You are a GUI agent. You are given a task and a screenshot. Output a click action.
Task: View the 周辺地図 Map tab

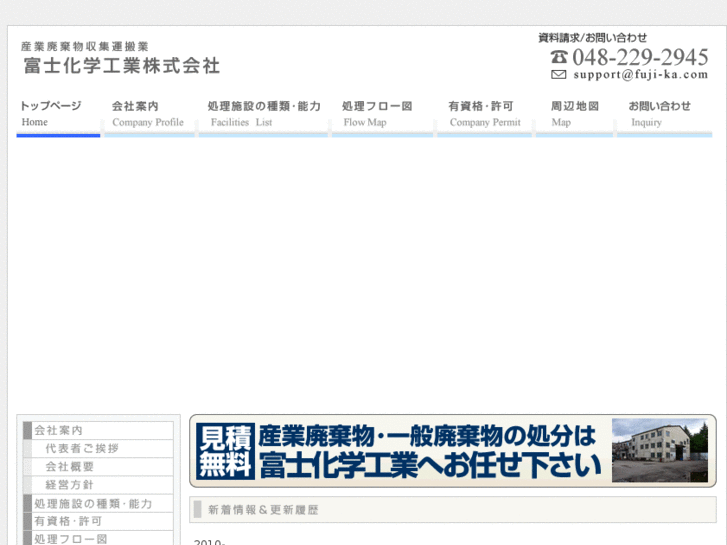[x=574, y=115]
